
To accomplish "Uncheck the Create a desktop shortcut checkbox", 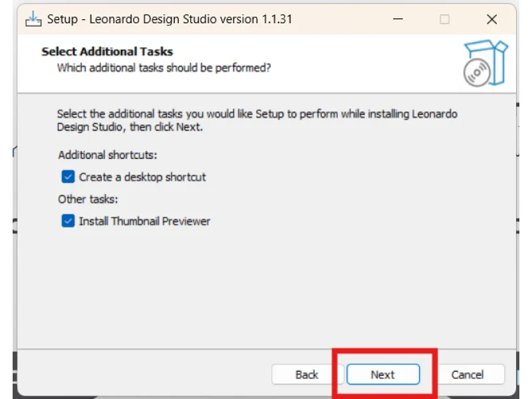I will pos(68,177).
